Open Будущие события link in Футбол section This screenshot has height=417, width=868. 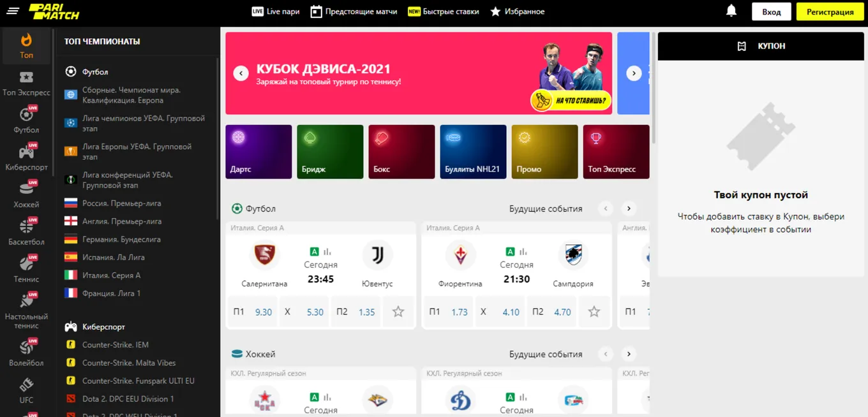point(546,208)
